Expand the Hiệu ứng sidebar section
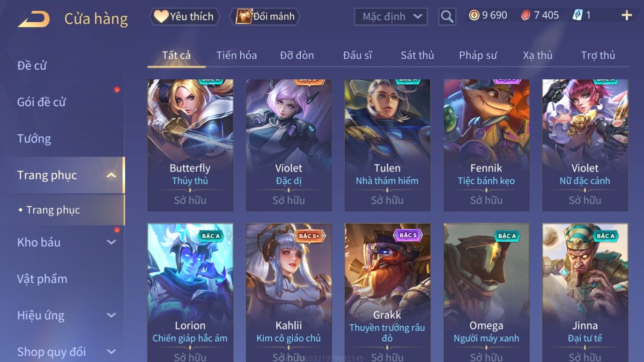The image size is (644, 362). tap(111, 315)
